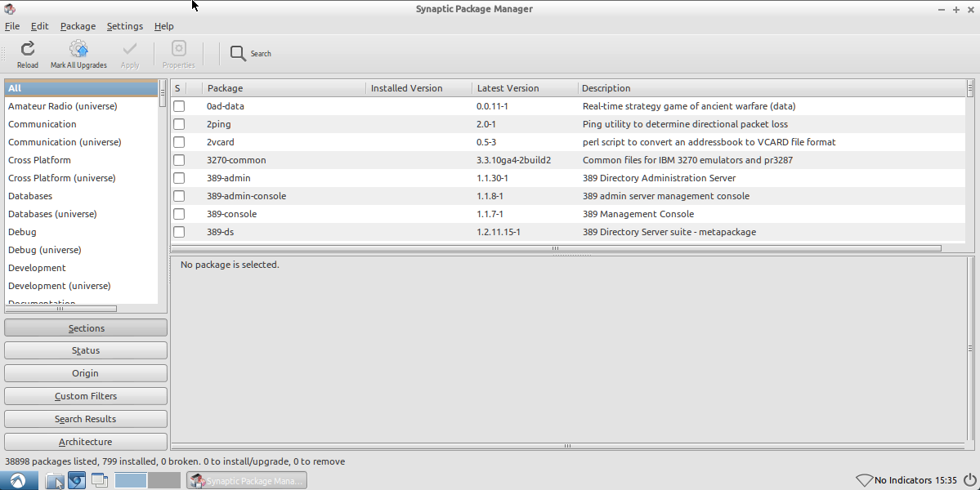The image size is (980, 490).
Task: Open the File menu
Action: (x=12, y=25)
